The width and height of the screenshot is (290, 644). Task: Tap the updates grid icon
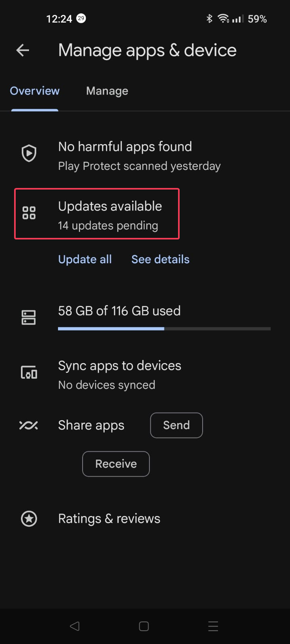[x=29, y=213]
